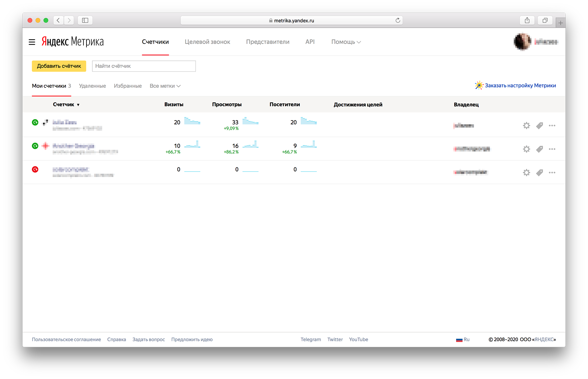Open the Twitter footer link

pyautogui.click(x=335, y=339)
